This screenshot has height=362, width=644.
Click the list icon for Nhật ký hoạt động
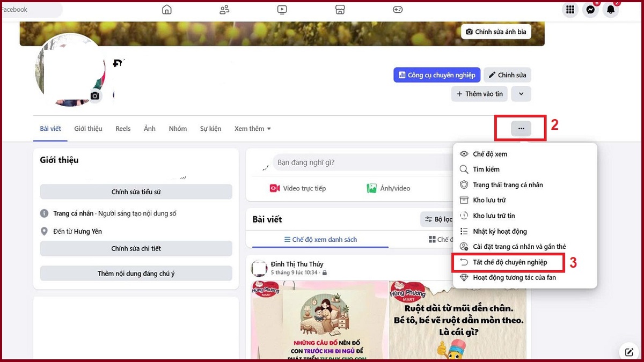[x=464, y=231]
